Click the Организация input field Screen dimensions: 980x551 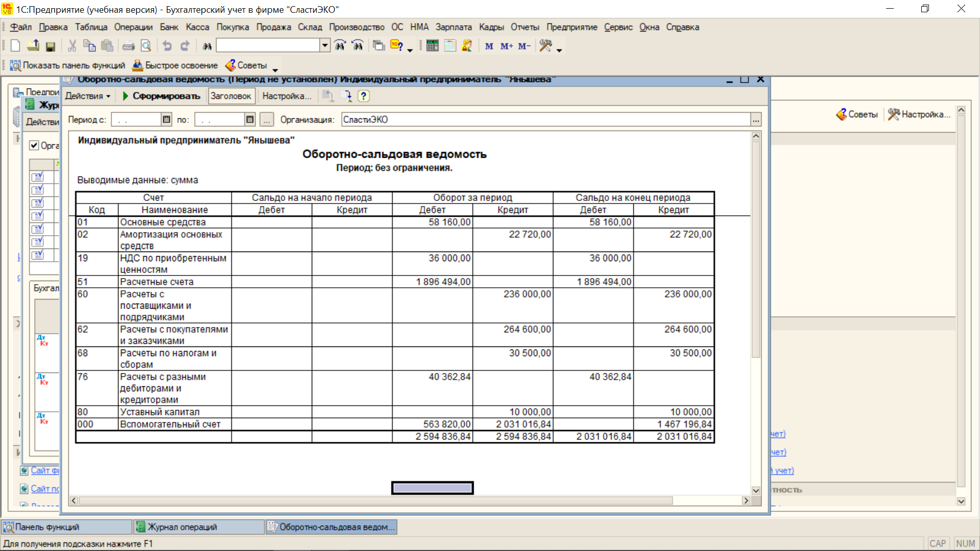click(545, 119)
